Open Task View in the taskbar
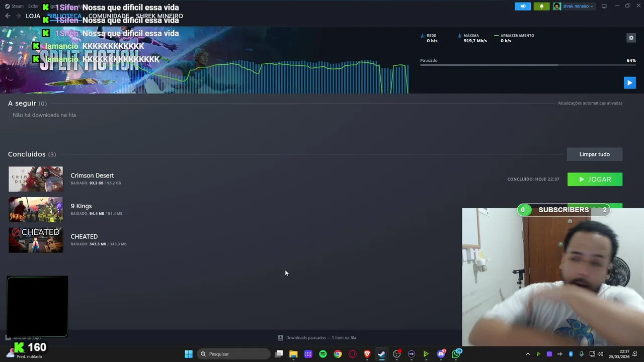This screenshot has width=644, height=362. point(279,354)
